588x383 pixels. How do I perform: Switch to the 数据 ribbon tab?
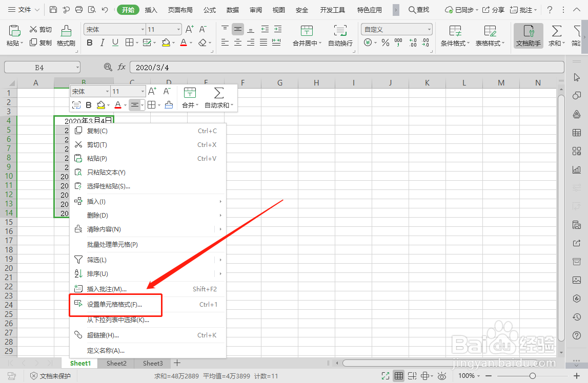click(232, 9)
